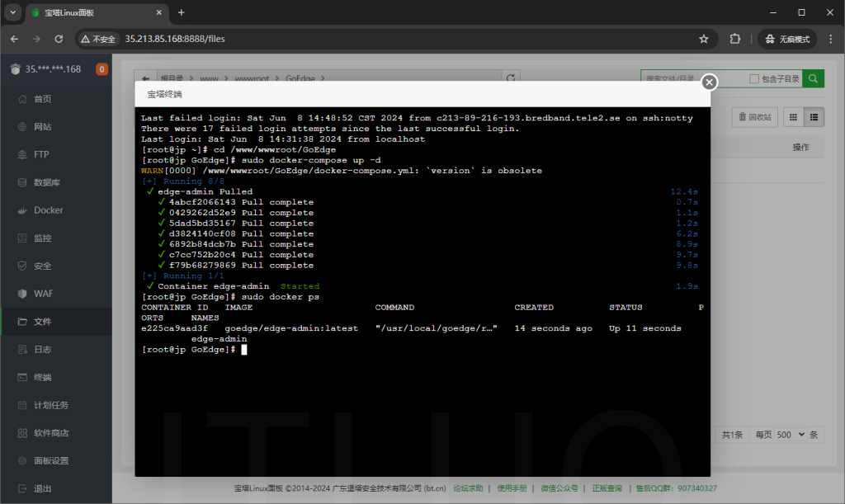845x504 pixels.
Task: Close the 宝塔终端 terminal dialog
Action: click(709, 82)
